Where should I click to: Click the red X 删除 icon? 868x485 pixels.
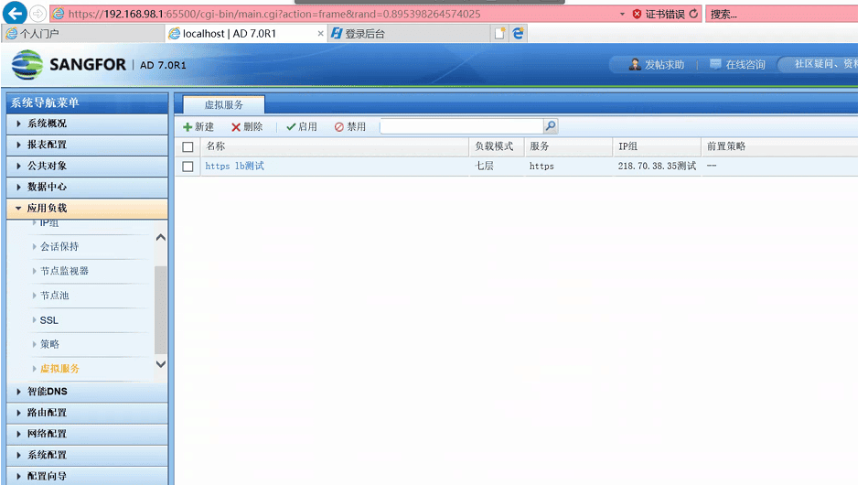(x=236, y=127)
